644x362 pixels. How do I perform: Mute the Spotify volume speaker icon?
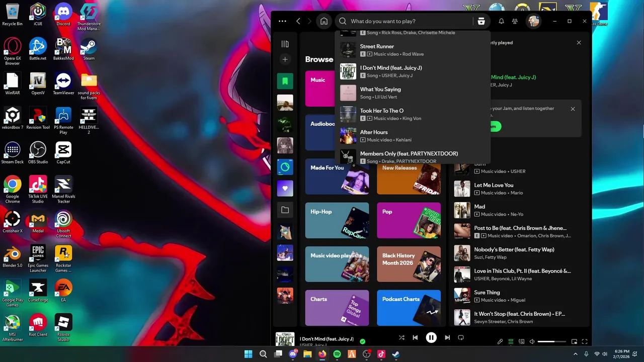click(532, 342)
